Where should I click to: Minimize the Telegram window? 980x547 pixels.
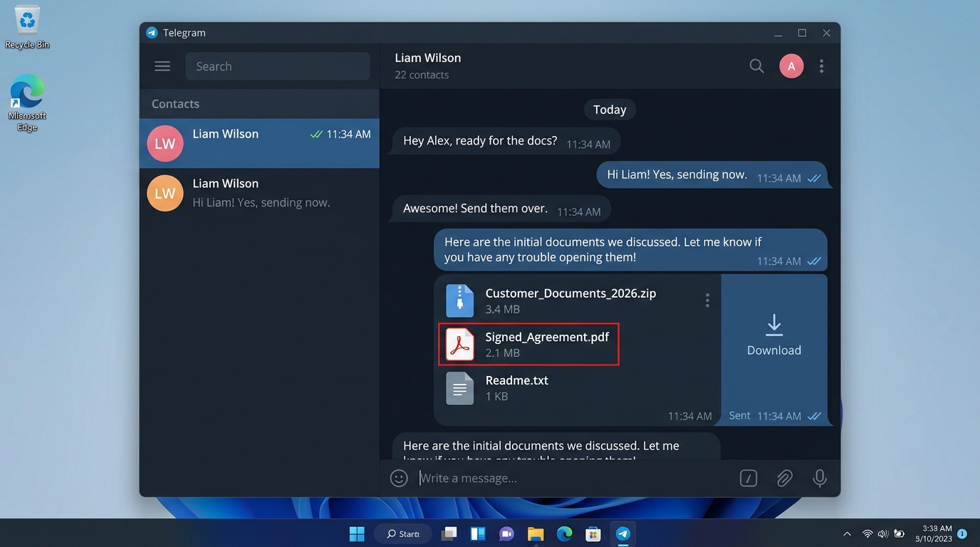point(779,33)
